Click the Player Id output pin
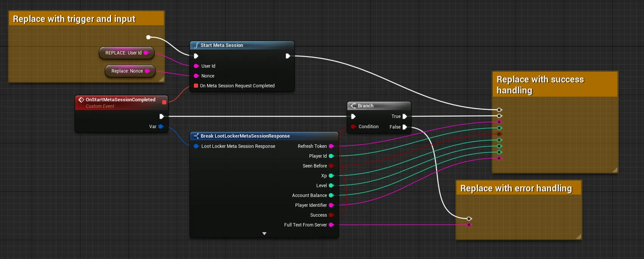The height and width of the screenshot is (259, 644). pyautogui.click(x=331, y=156)
